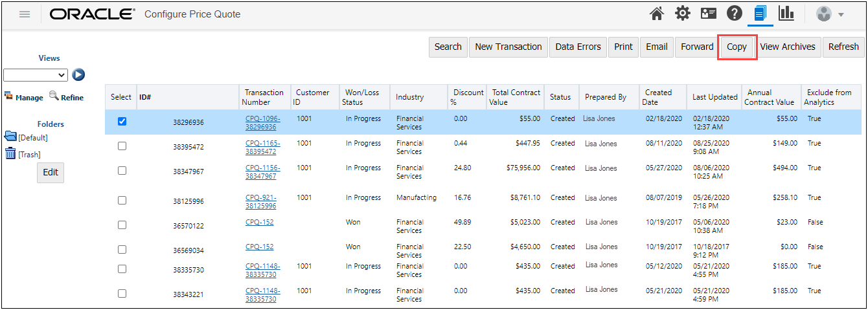Click the Help question mark icon
This screenshot has height=310, width=868.
tap(734, 14)
